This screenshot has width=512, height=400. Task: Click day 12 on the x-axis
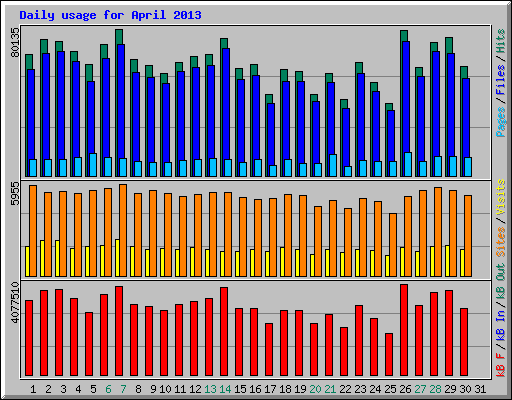coord(195,389)
